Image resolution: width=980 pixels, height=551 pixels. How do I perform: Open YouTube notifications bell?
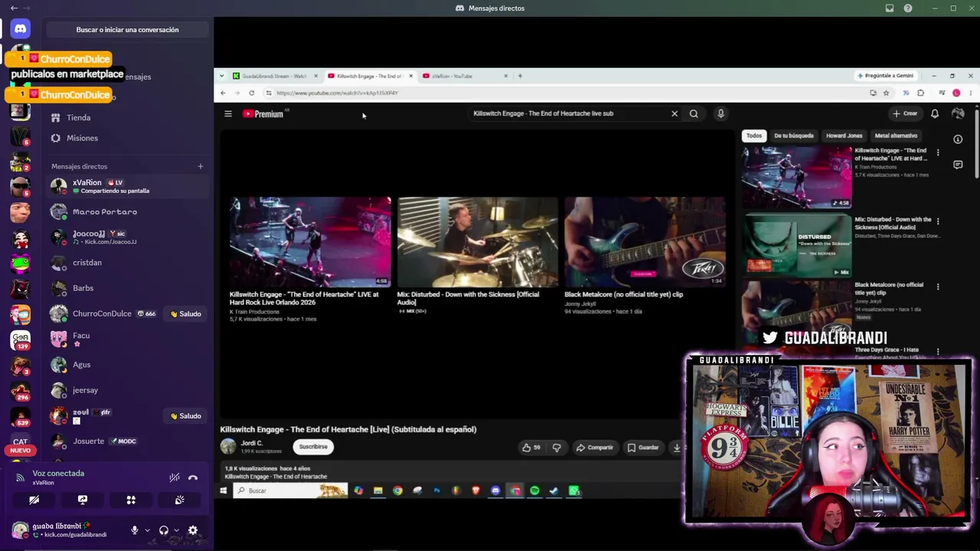pyautogui.click(x=935, y=113)
